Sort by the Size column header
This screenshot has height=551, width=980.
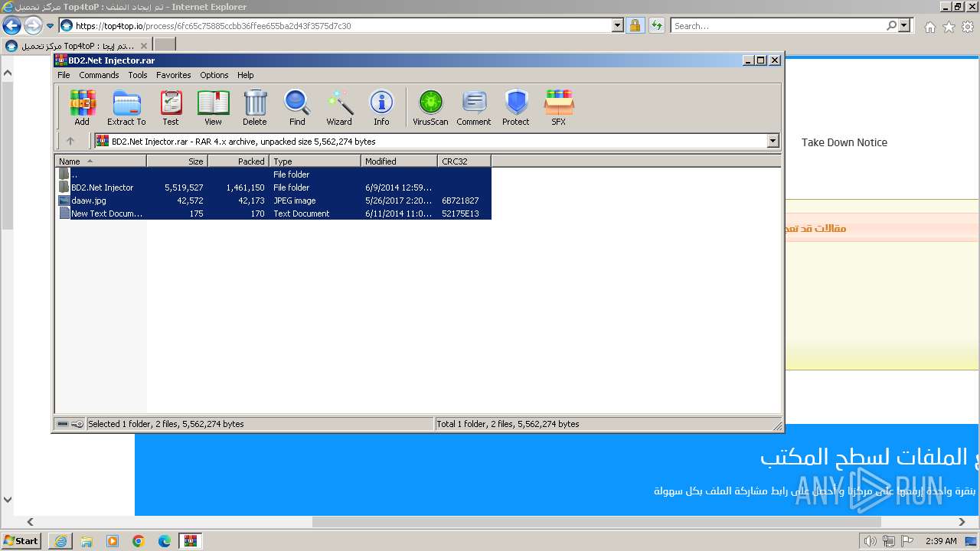tap(178, 161)
